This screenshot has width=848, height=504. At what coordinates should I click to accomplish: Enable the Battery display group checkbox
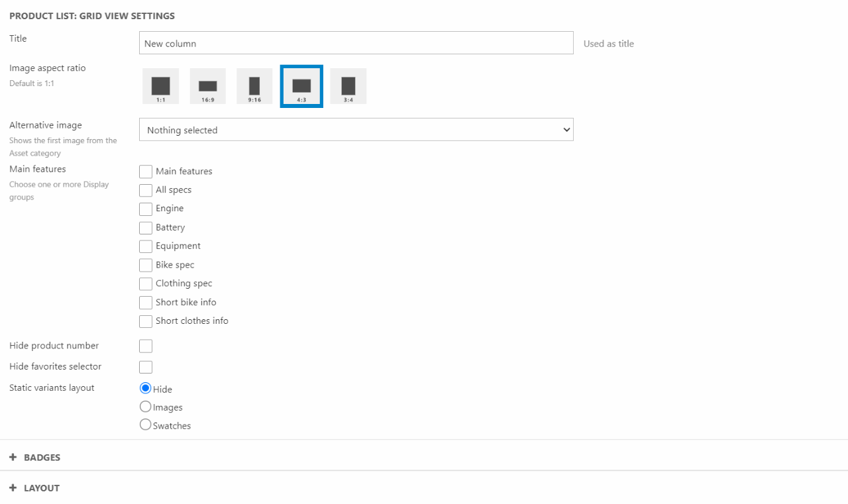(x=146, y=228)
